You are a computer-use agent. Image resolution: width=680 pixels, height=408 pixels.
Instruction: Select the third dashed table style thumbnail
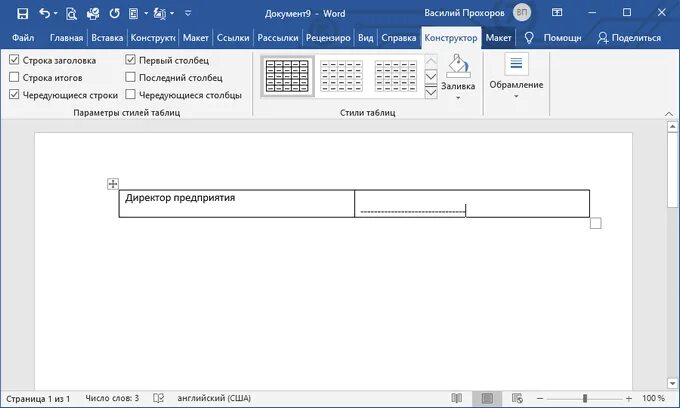396,76
